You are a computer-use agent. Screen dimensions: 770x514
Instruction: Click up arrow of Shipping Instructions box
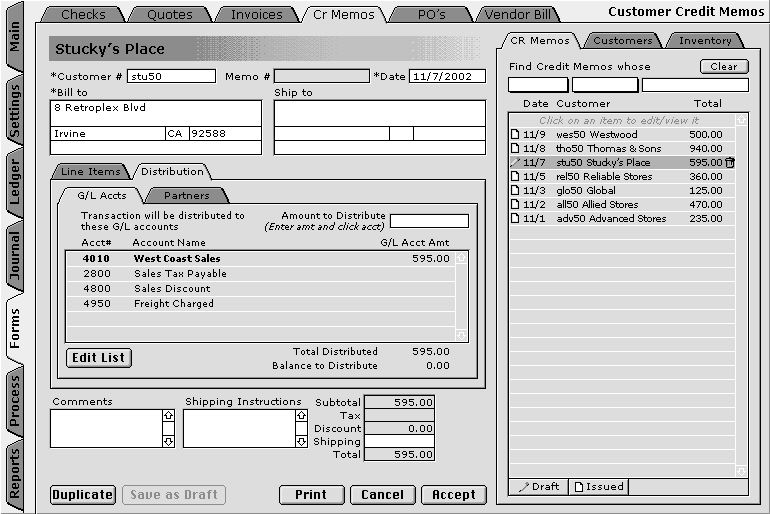(302, 415)
